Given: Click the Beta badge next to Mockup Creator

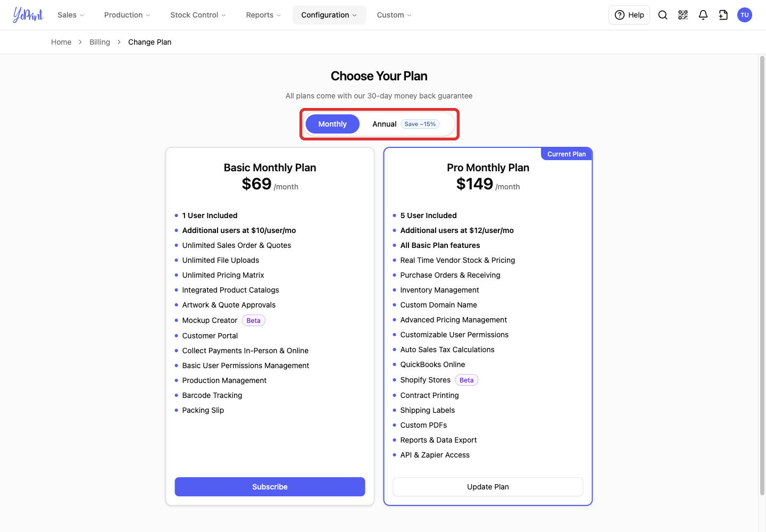Looking at the screenshot, I should tap(254, 320).
